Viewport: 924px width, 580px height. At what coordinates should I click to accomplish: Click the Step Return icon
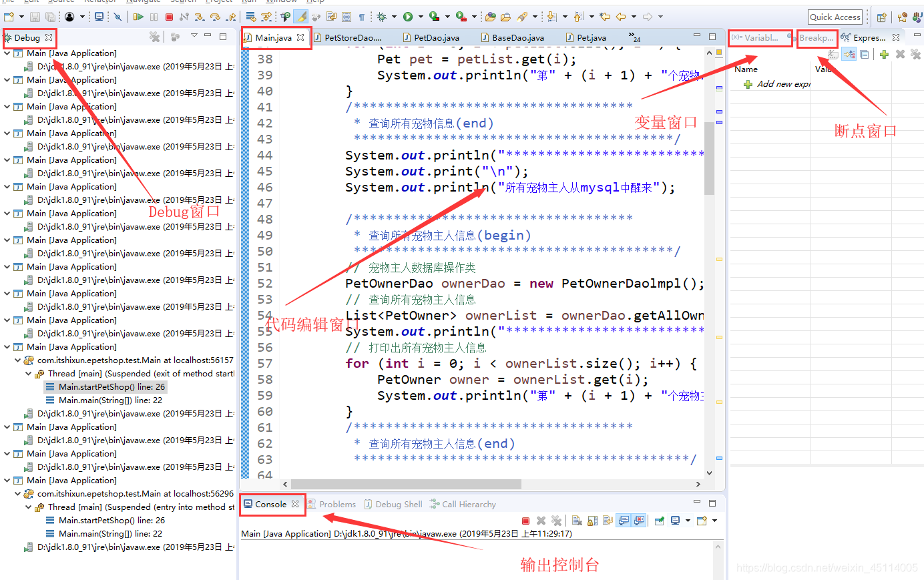point(231,17)
